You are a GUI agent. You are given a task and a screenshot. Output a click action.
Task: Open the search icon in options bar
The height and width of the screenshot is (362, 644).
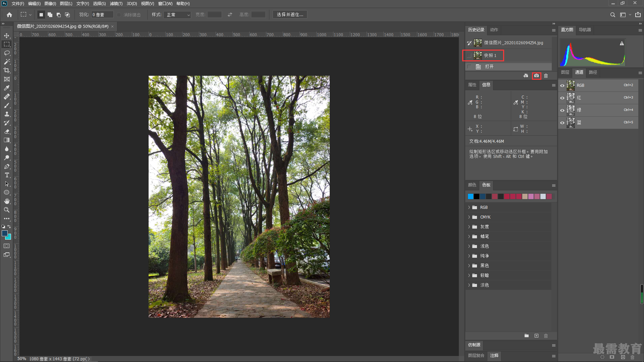point(612,15)
